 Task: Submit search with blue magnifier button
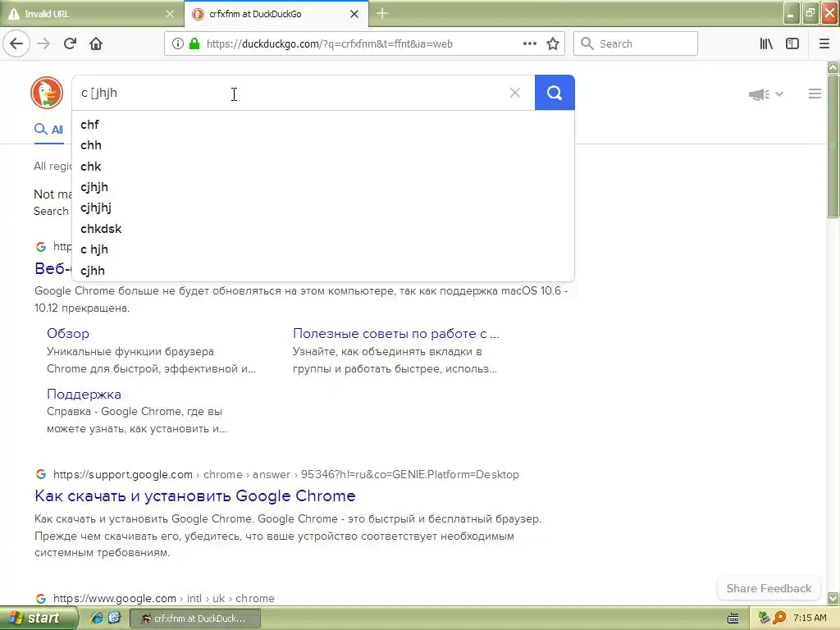555,93
